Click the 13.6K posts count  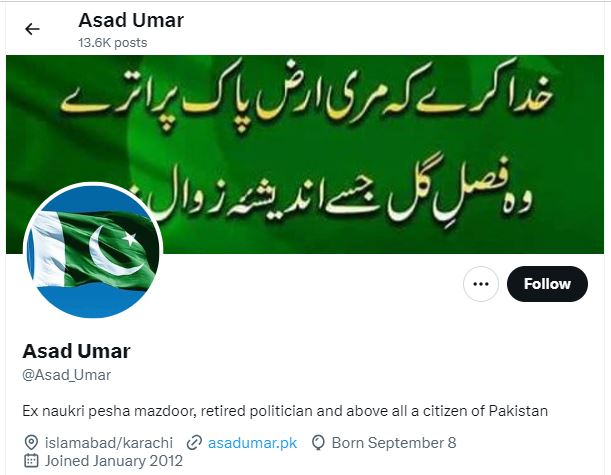coord(113,43)
